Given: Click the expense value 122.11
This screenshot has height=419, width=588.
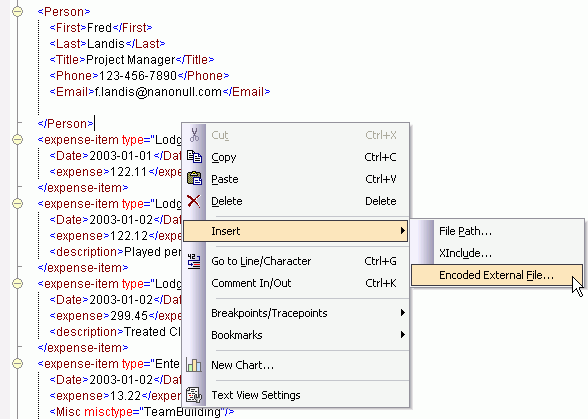Looking at the screenshot, I should [128, 172].
